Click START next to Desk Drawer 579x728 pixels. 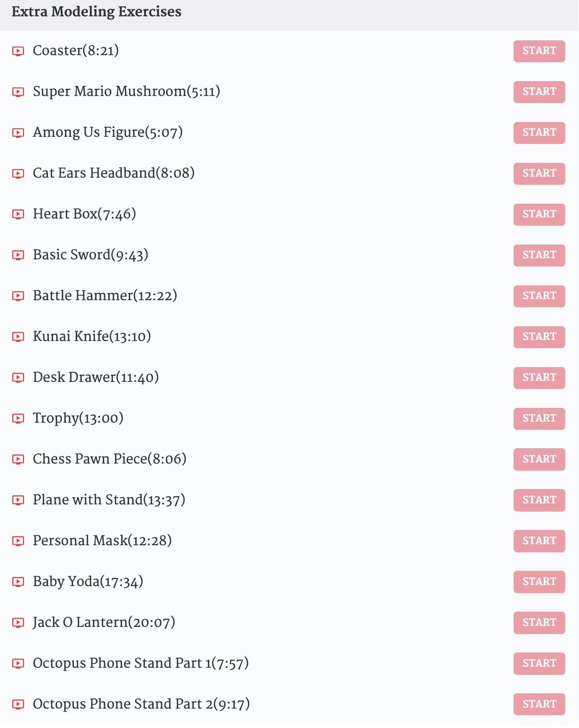(539, 378)
